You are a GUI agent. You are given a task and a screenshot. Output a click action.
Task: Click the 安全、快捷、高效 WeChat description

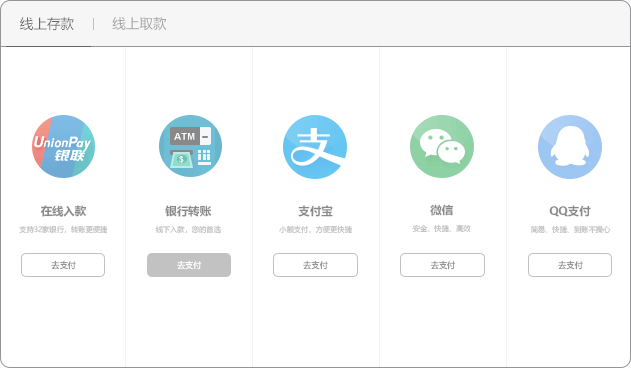pos(441,229)
